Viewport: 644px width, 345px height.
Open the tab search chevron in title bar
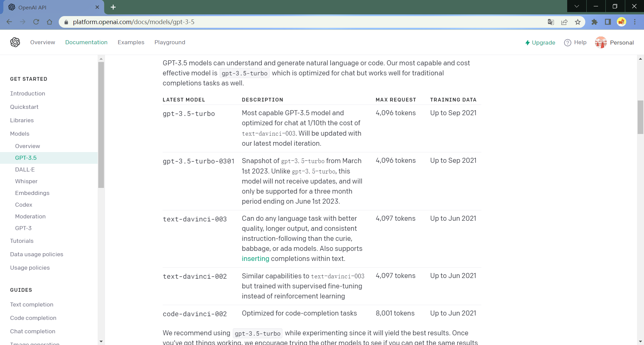577,6
